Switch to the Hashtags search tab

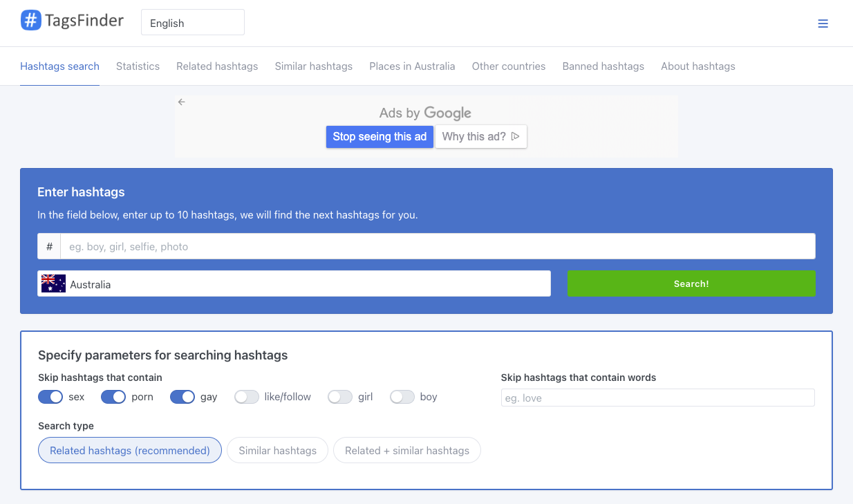59,66
